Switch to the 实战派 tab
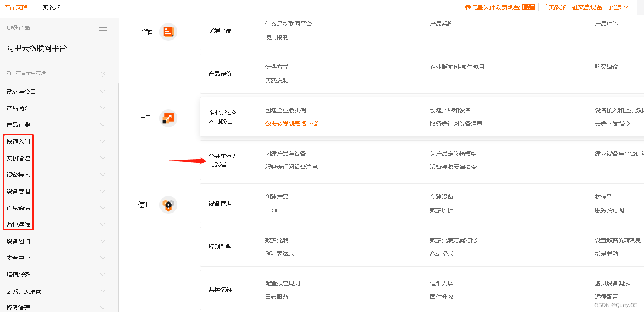The height and width of the screenshot is (312, 644). tap(51, 7)
